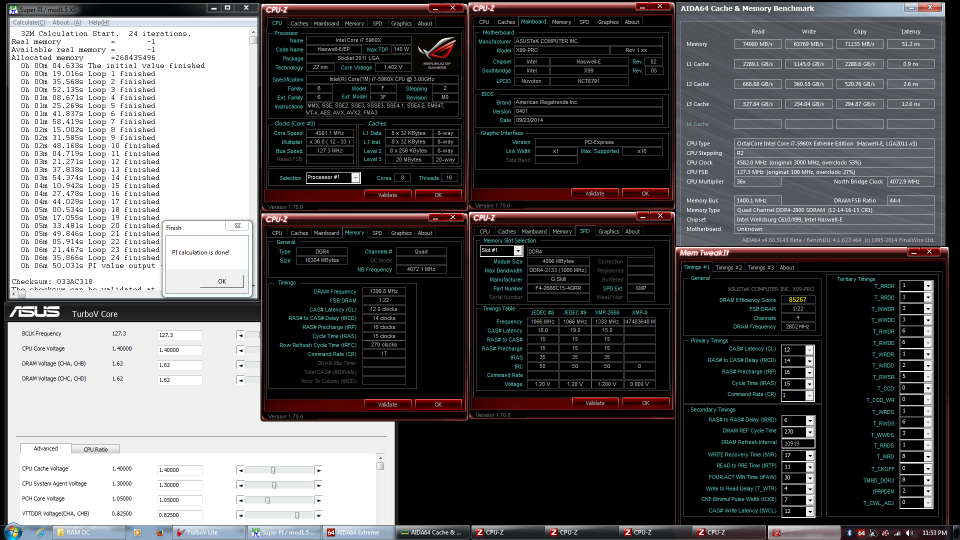The width and height of the screenshot is (960, 540).
Task: Activate last CPU-Z taskbar button
Action: coord(730,533)
